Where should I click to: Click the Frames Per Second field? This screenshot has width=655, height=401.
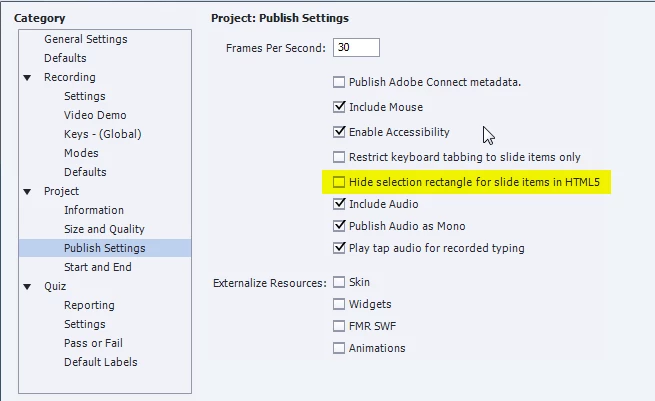tap(356, 47)
